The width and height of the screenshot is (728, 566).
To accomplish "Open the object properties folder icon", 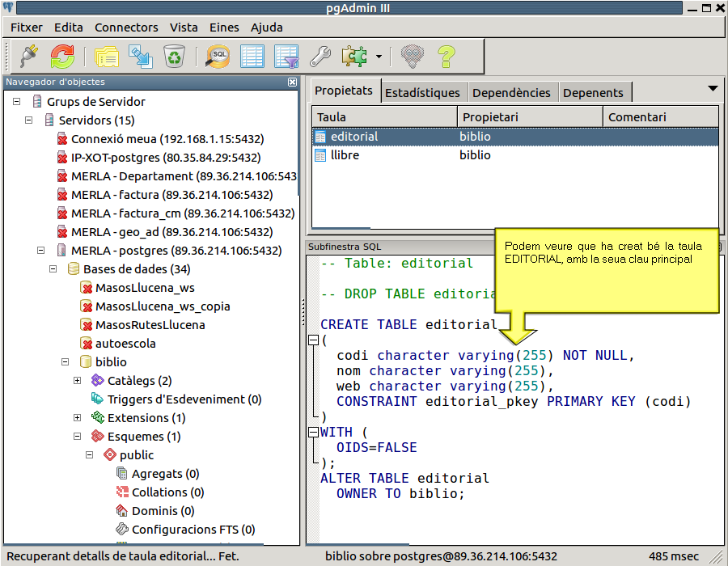I will click(x=107, y=57).
